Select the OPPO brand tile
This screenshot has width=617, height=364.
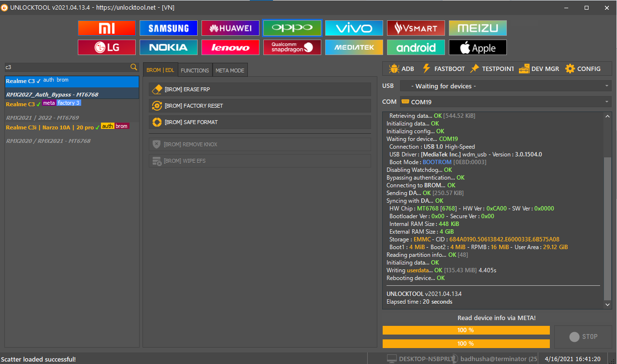pos(292,28)
